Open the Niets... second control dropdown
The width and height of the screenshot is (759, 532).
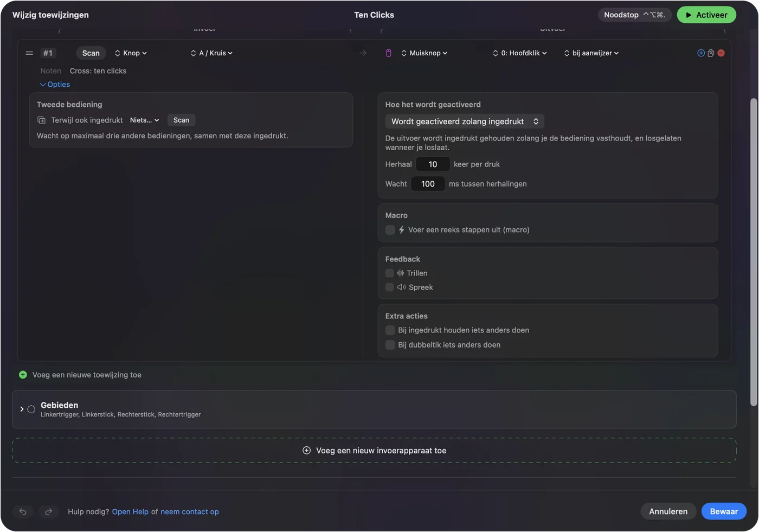click(x=144, y=120)
